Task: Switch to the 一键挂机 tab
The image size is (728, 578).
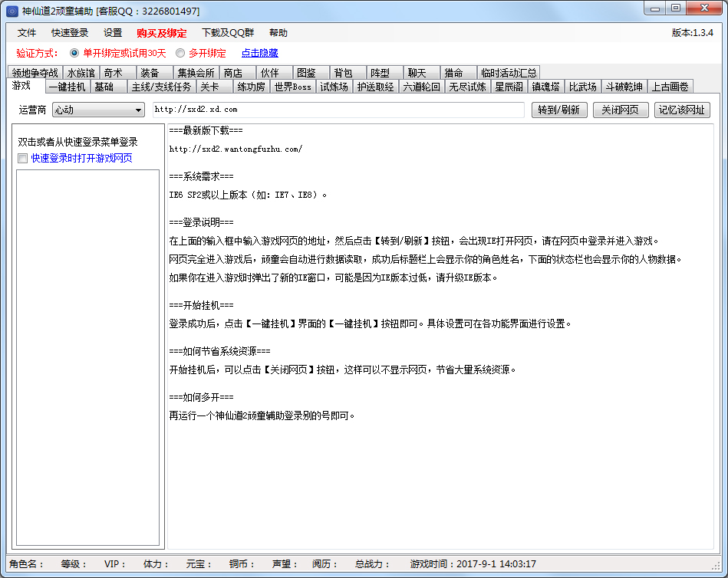Action: click(67, 87)
